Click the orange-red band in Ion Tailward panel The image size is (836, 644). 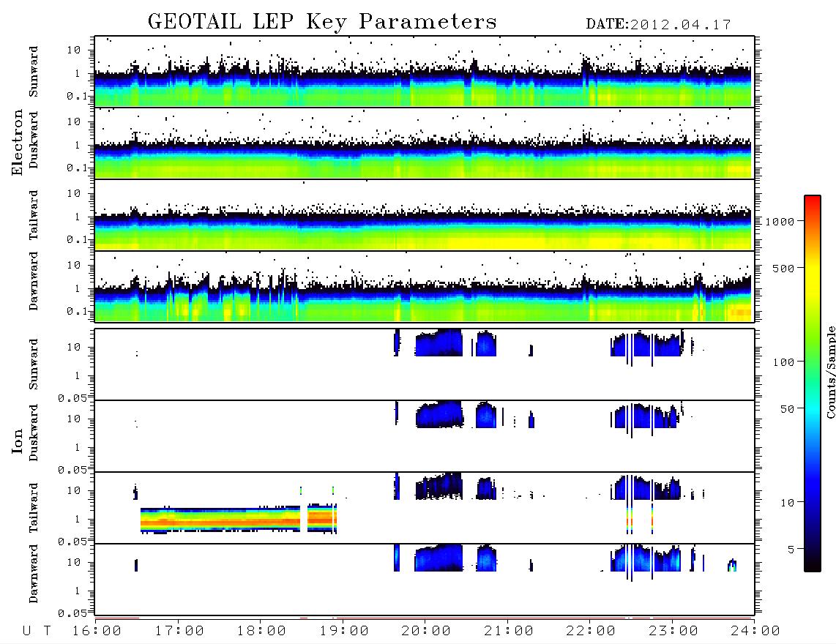coord(239,520)
